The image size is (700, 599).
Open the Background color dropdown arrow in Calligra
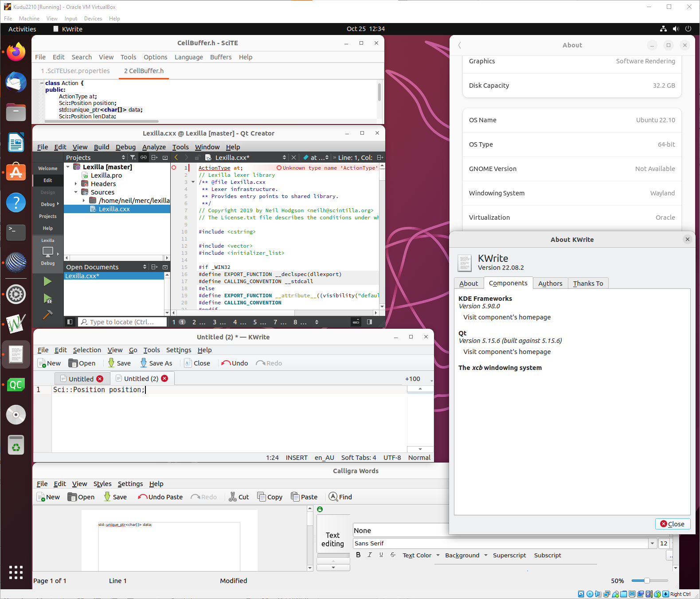point(486,555)
